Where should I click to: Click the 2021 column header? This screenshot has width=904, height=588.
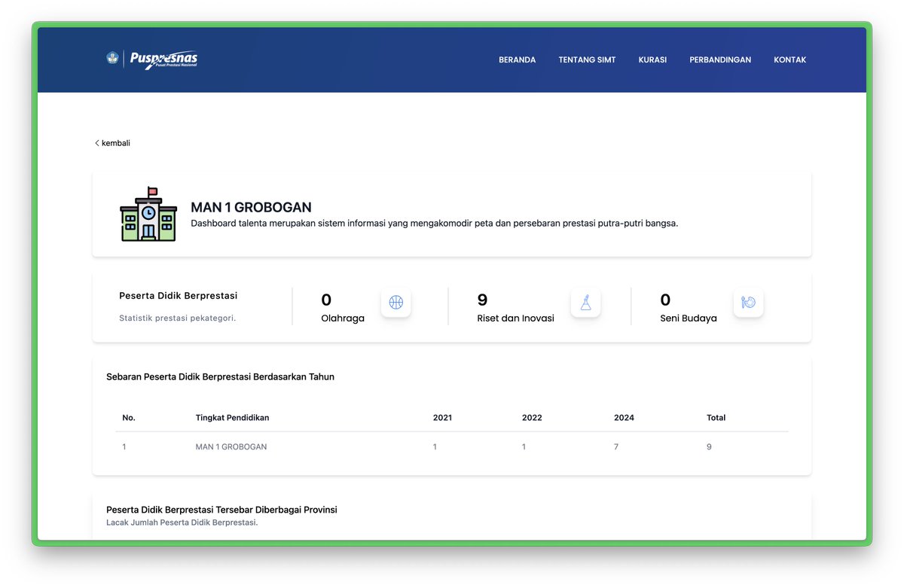pyautogui.click(x=442, y=418)
